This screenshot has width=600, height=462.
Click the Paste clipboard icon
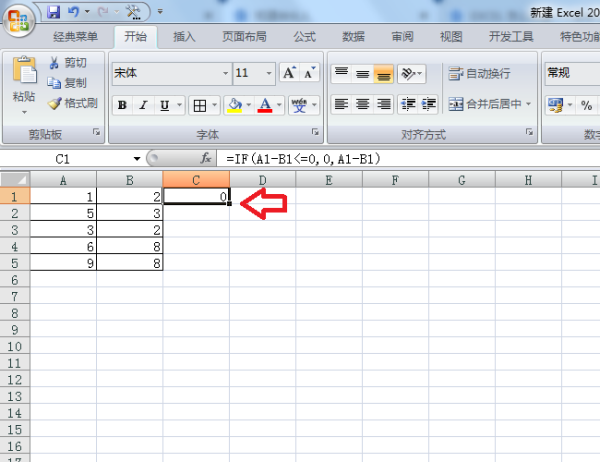tap(24, 70)
